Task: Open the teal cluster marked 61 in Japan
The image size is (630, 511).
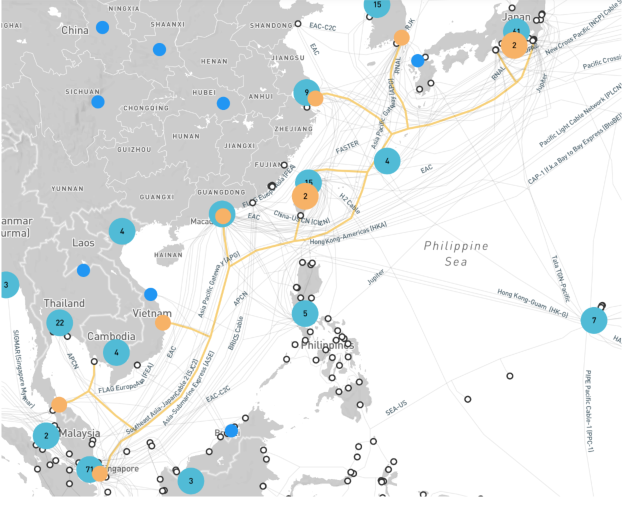Action: pyautogui.click(x=516, y=31)
